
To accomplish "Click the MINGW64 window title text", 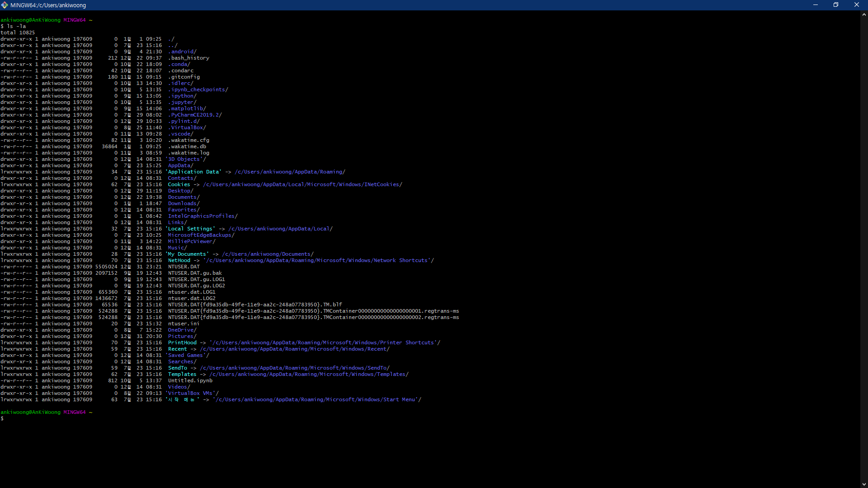I will pos(48,5).
